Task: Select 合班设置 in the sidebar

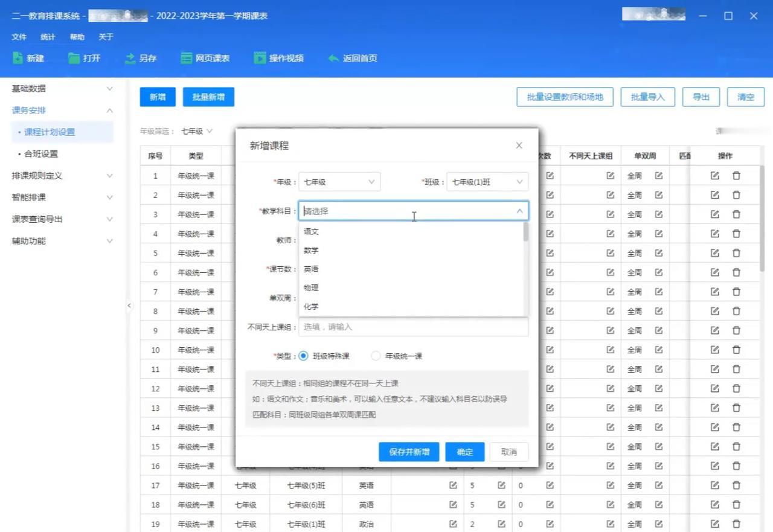Action: click(41, 153)
